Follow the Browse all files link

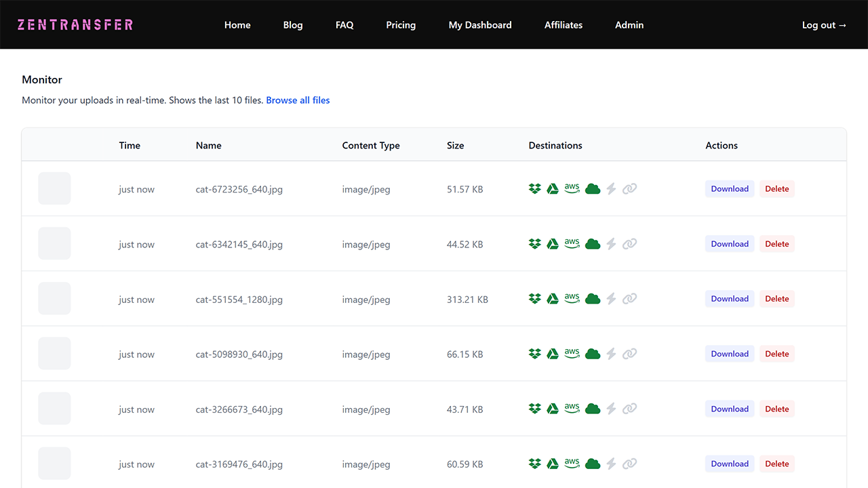pos(298,100)
